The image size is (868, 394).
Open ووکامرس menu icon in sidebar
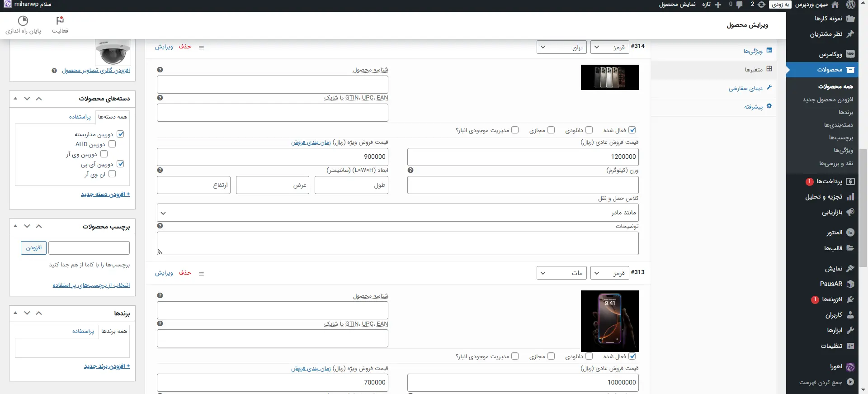click(850, 54)
